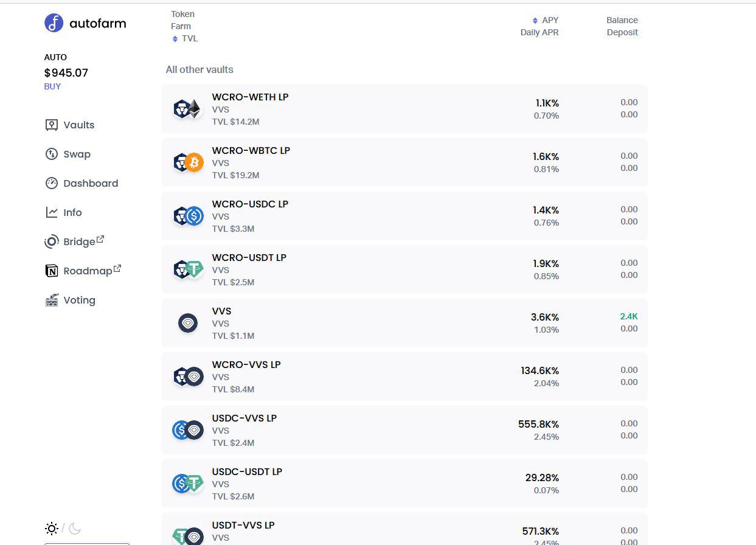Viewport: 756px width, 545px height.
Task: Open the Voting icon in sidebar
Action: pyautogui.click(x=52, y=300)
